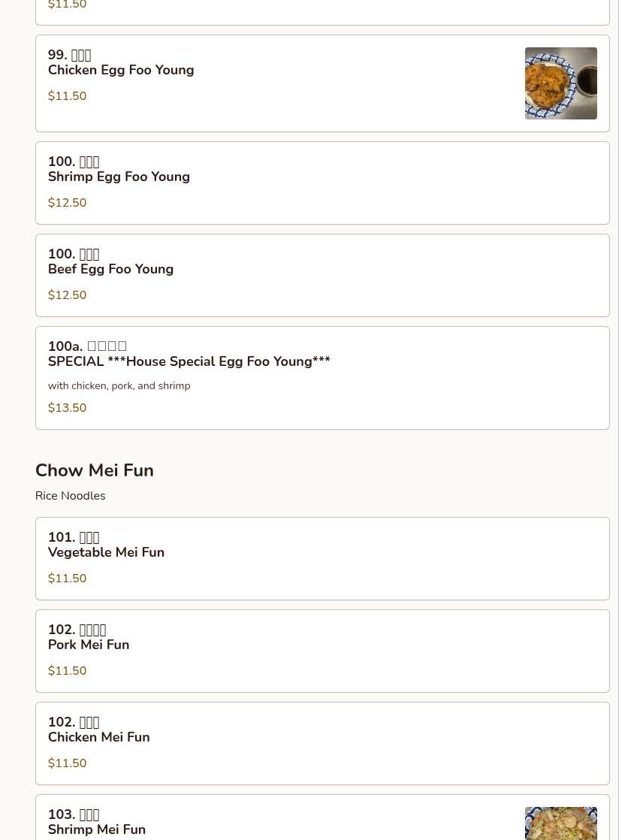634x840 pixels.
Task: Select the Chicken Egg Foo Young item
Action: [121, 70]
